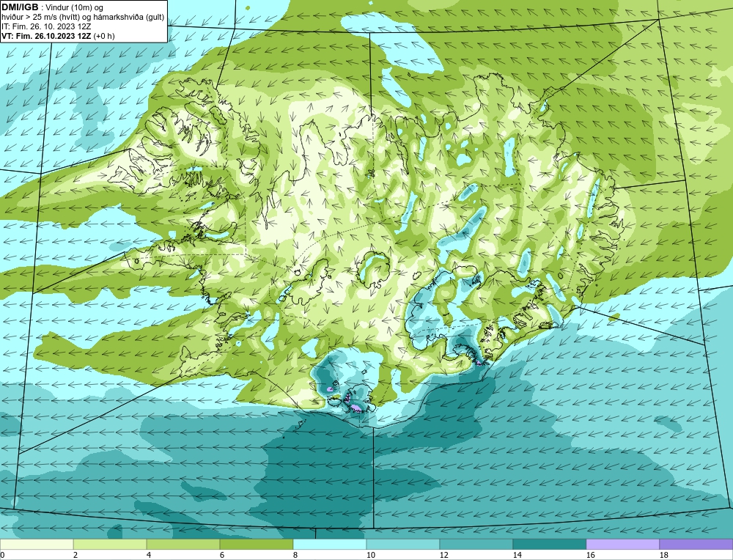Click the 14–16 m/s dark teal legend swatch
Viewport: 733px width, 560px height.
tap(550, 544)
